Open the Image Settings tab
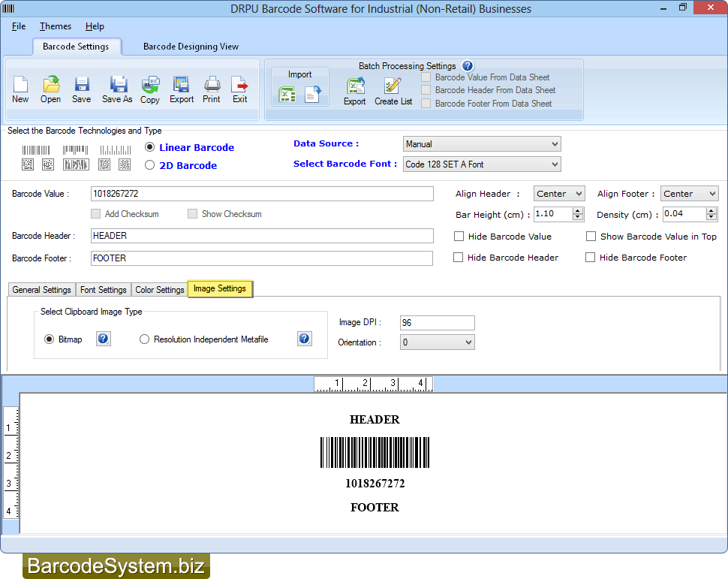The height and width of the screenshot is (579, 728). point(220,288)
